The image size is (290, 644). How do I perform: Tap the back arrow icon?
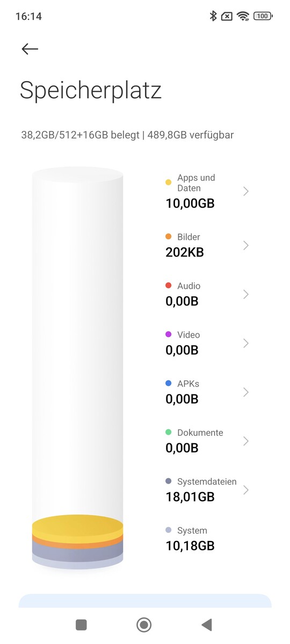coord(30,49)
